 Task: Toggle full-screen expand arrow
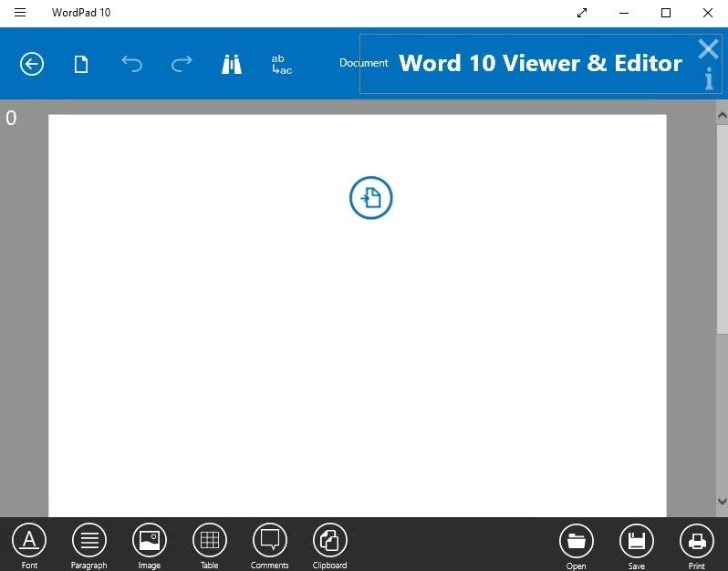click(x=582, y=13)
